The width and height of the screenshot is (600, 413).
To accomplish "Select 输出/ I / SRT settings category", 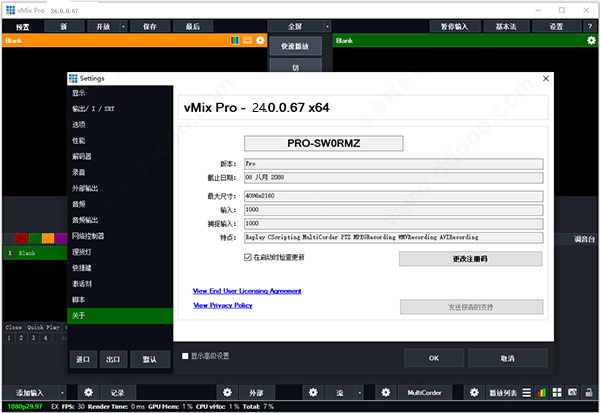I will [120, 109].
